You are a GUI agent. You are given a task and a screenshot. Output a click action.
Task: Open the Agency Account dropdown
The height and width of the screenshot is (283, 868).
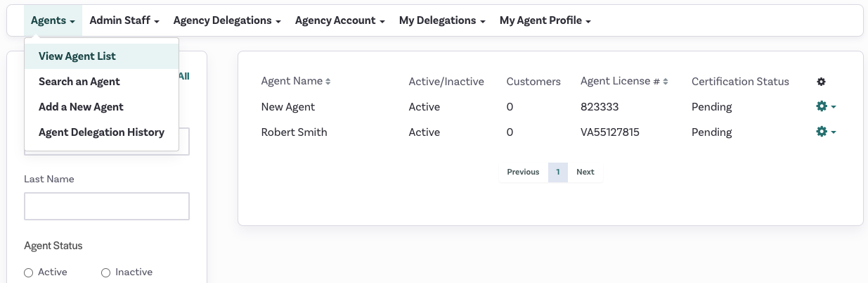tap(339, 20)
